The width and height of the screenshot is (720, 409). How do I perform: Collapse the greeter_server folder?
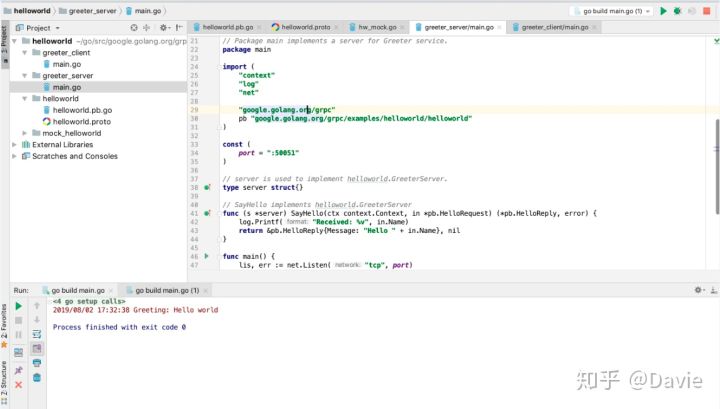click(x=25, y=76)
